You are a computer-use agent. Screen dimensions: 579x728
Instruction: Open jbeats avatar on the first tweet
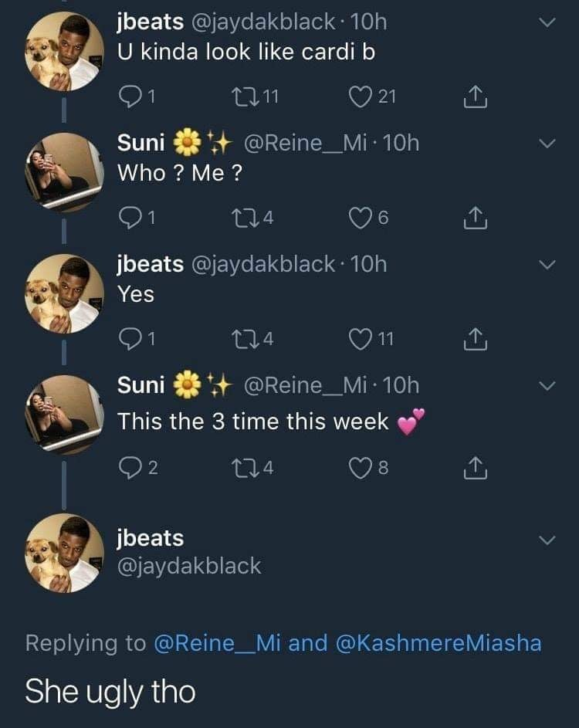tap(64, 52)
